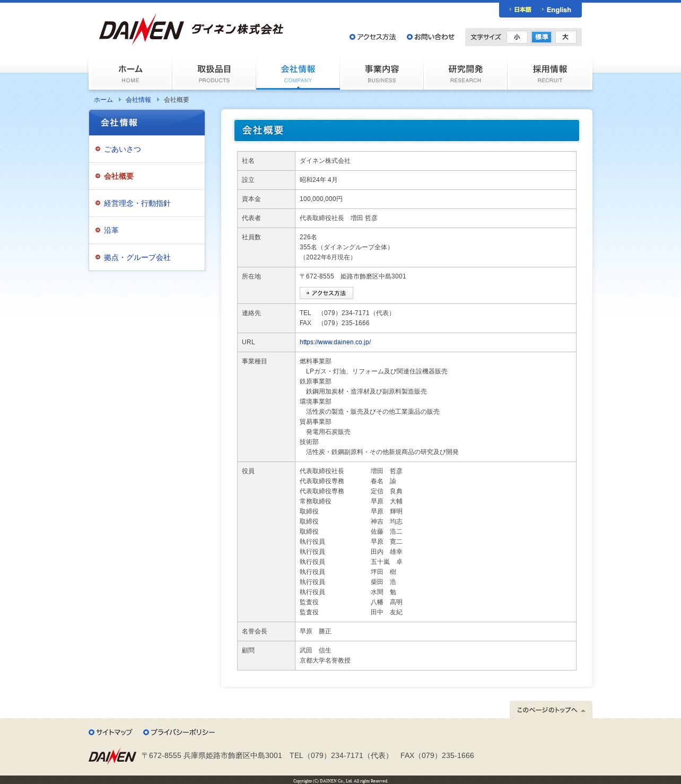This screenshot has height=784, width=681.
Task: Click the アクセス方法 button in 所在地 row
Action: [x=326, y=293]
